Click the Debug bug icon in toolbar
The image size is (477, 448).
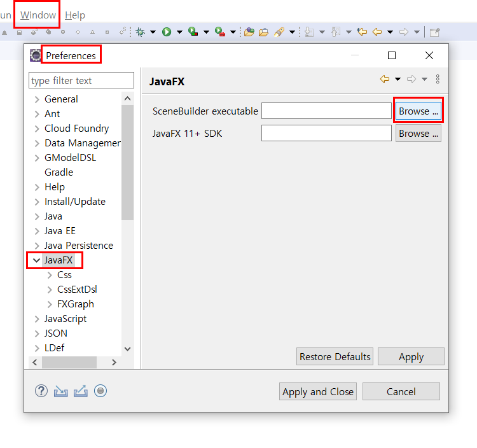click(x=141, y=32)
